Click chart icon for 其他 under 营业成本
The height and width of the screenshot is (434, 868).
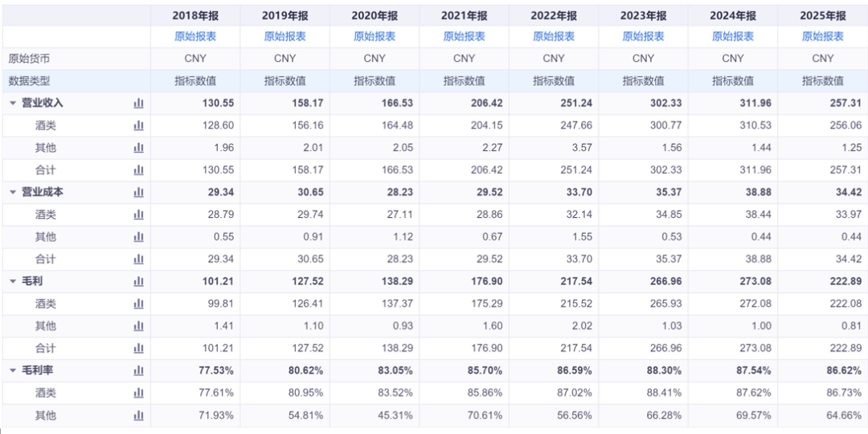138,237
